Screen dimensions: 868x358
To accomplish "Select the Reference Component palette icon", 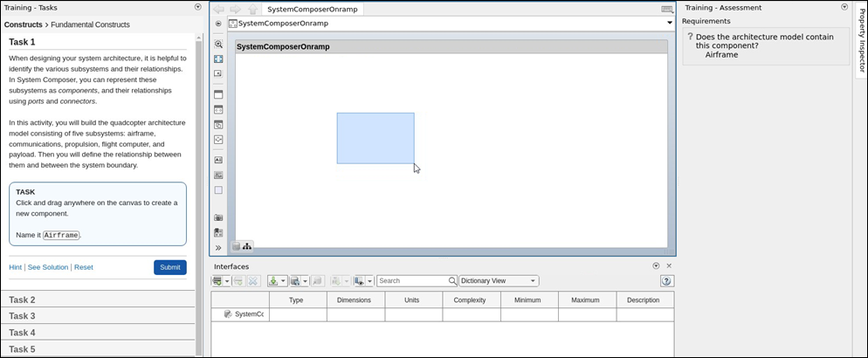I will (218, 109).
